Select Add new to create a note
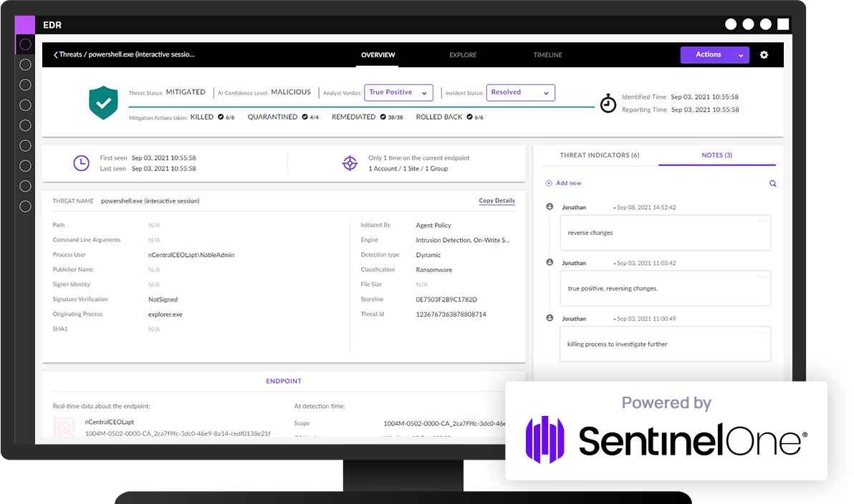The image size is (854, 504). click(563, 183)
